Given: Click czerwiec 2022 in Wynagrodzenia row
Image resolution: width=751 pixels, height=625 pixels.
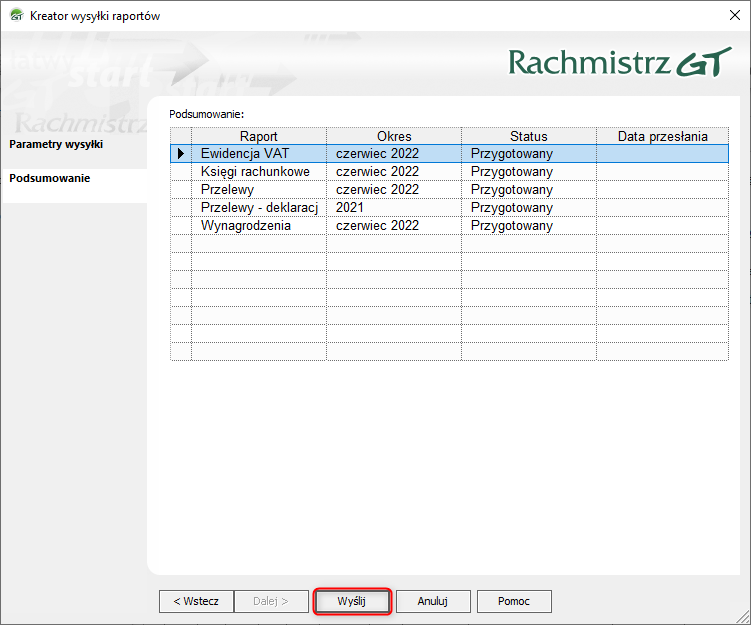Looking at the screenshot, I should click(394, 226).
